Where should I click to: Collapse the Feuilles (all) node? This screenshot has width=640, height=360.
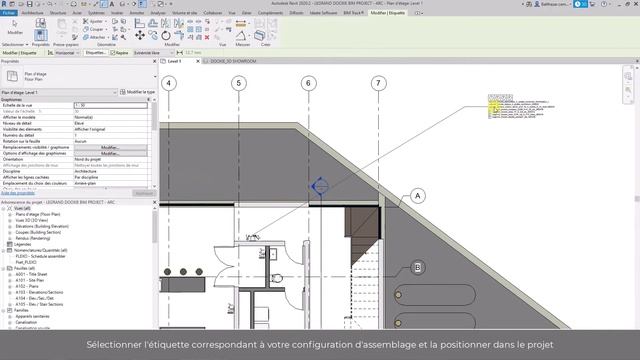click(4, 268)
